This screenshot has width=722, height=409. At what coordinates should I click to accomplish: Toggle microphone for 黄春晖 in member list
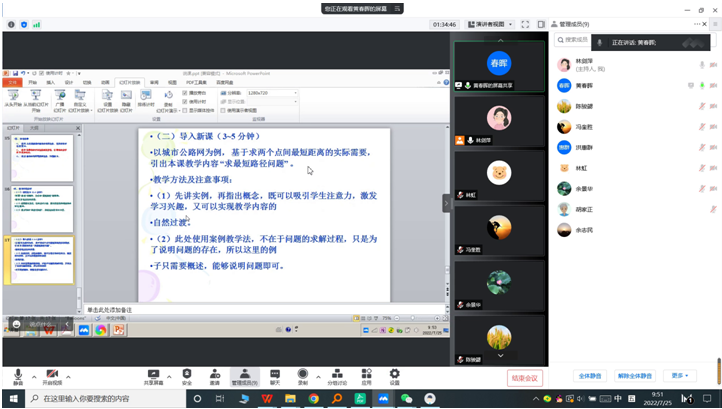702,86
